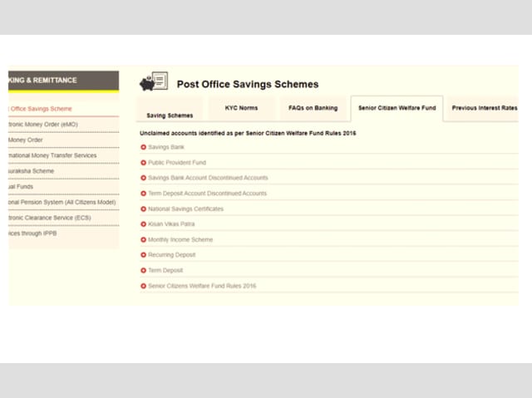
Task: Click the bullet icon beside Recurring Deposit
Action: click(x=143, y=255)
